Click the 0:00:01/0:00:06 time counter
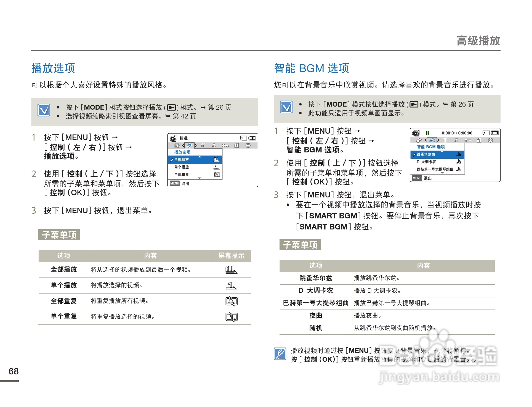This screenshot has height=407, width=532. pyautogui.click(x=457, y=133)
